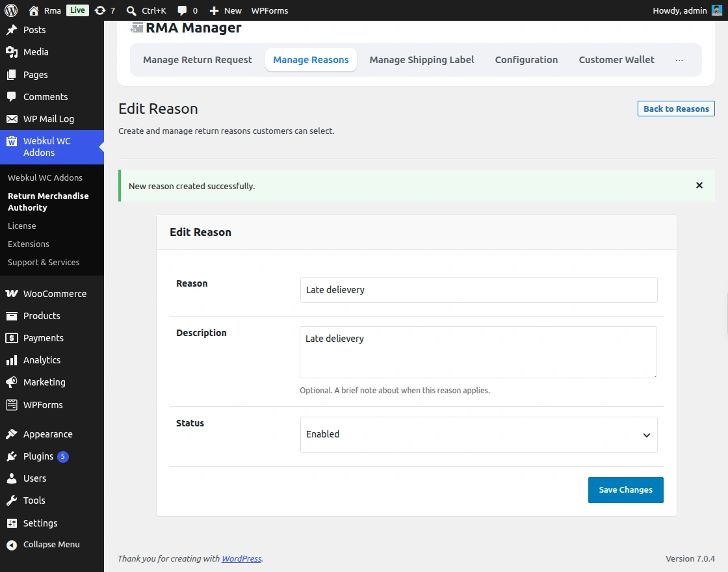Image resolution: width=728 pixels, height=572 pixels.
Task: Dismiss the success notice with X
Action: (x=699, y=185)
